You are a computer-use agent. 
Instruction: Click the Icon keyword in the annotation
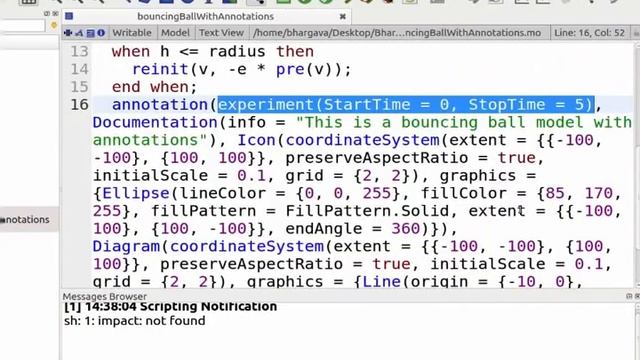coord(257,140)
